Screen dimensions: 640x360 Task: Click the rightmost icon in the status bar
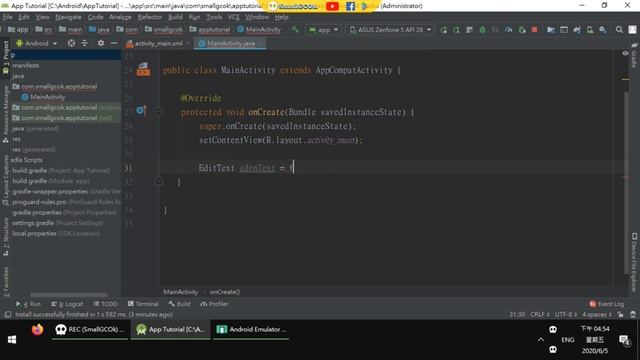[x=633, y=314]
